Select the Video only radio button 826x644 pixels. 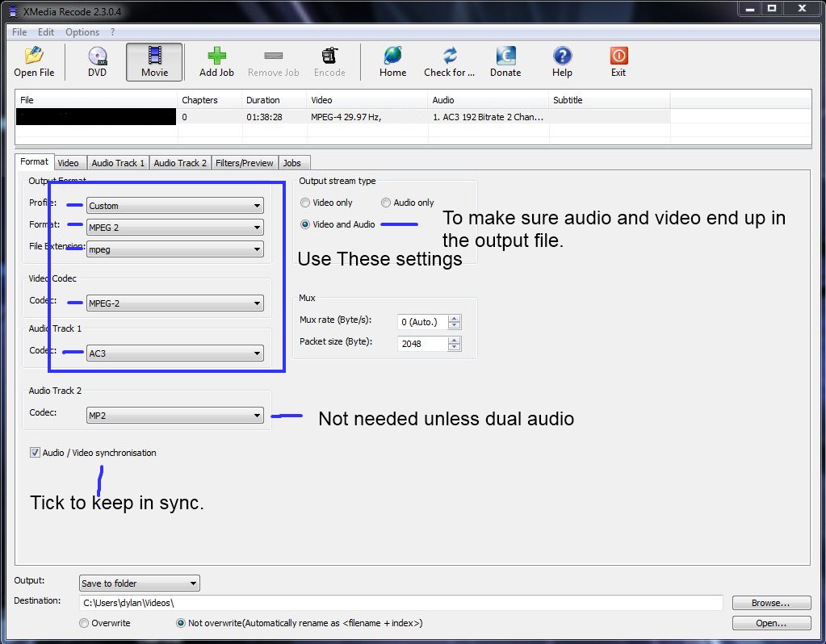click(305, 203)
